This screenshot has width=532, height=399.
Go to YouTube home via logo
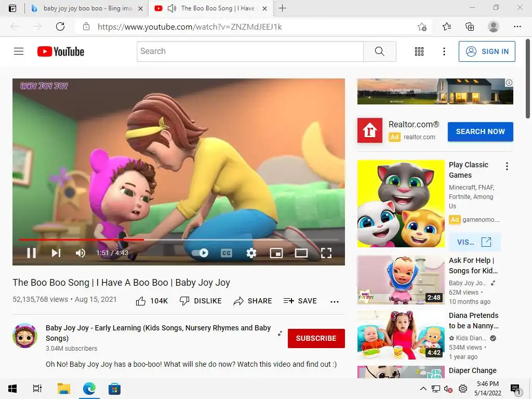61,51
